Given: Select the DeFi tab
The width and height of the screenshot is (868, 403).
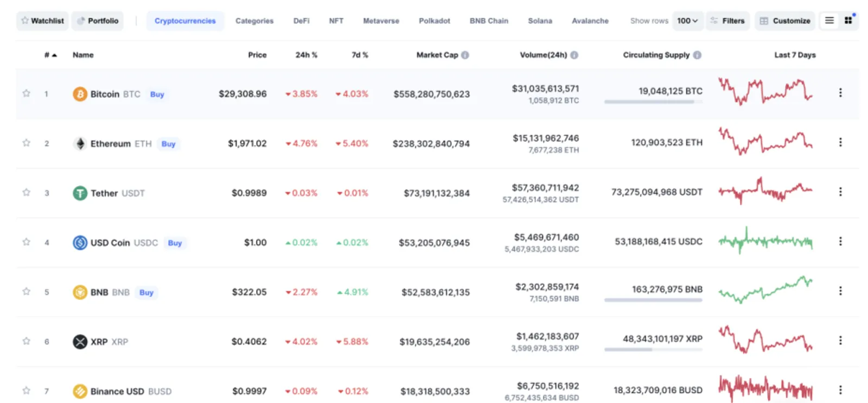Looking at the screenshot, I should point(301,21).
